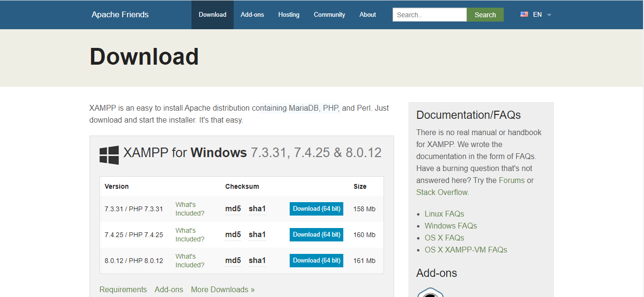Go to the Add-ons navigation item

[252, 15]
